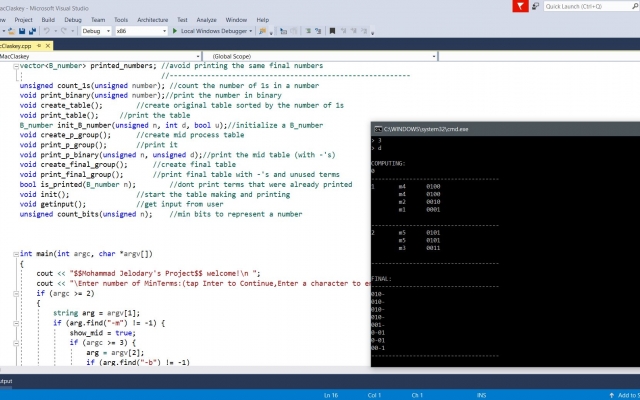Click the feedback icon beside notifications flag
640x400 pixels.
coord(536,6)
